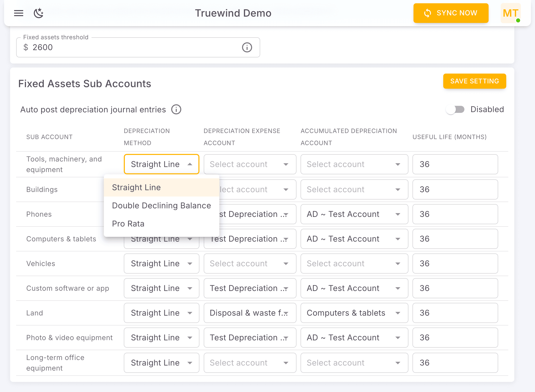Enable auto post depreciation toggle

(x=455, y=110)
